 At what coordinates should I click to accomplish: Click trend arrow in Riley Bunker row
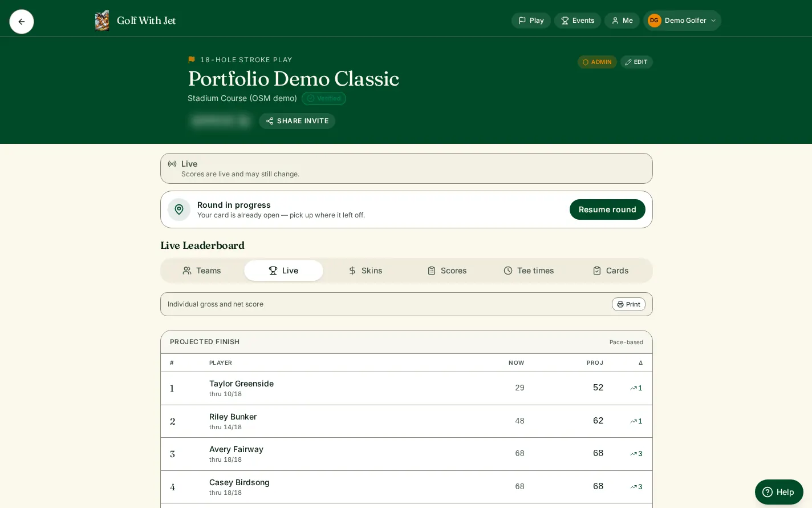633,421
